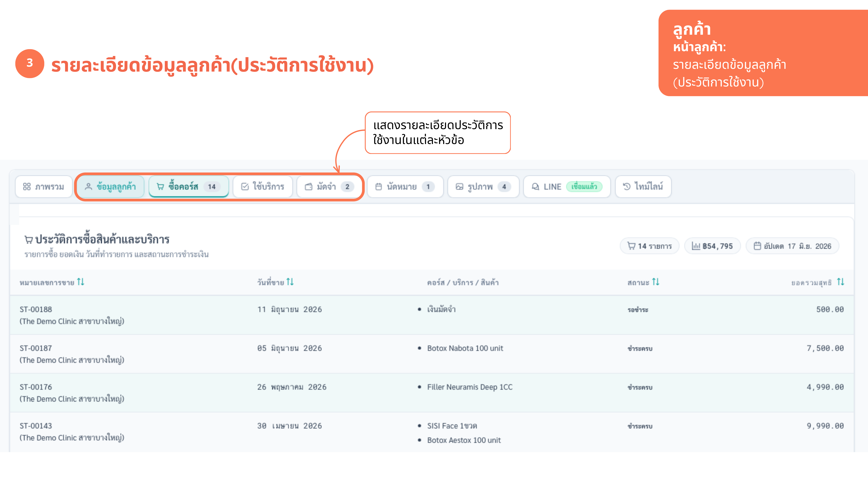Click the date 05 มิถุนายน 2026
868x488 pixels.
click(x=289, y=348)
